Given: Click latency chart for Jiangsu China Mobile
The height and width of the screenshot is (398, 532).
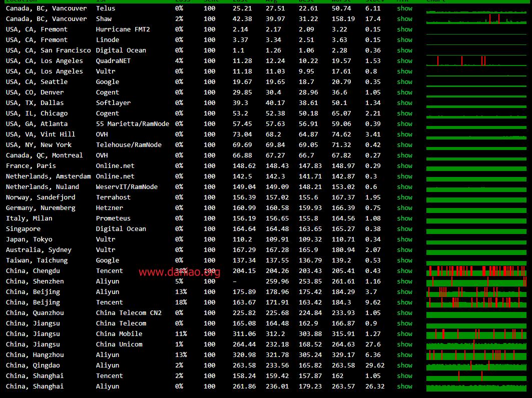Looking at the screenshot, I should 476,334.
